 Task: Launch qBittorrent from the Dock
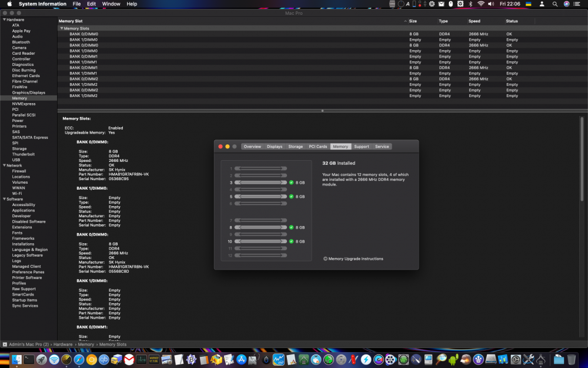[104, 360]
